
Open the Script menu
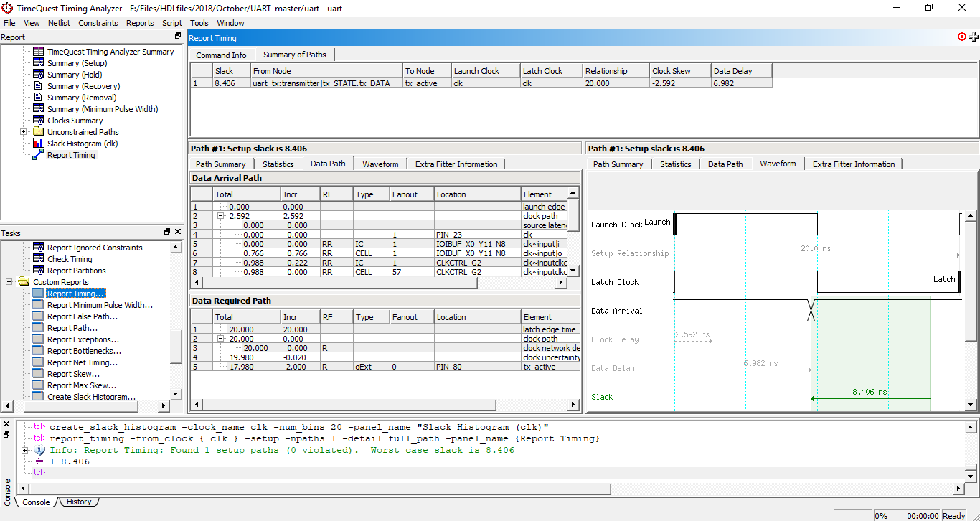pos(172,23)
